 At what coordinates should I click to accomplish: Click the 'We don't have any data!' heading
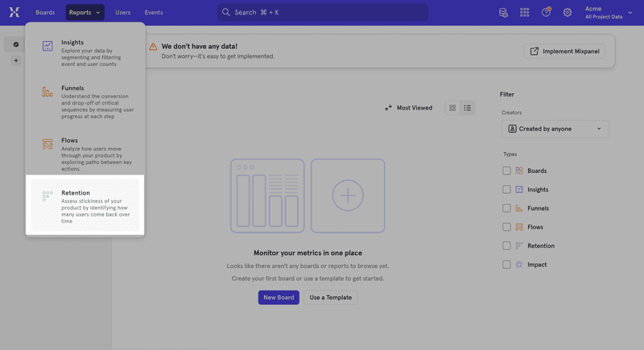click(x=199, y=47)
